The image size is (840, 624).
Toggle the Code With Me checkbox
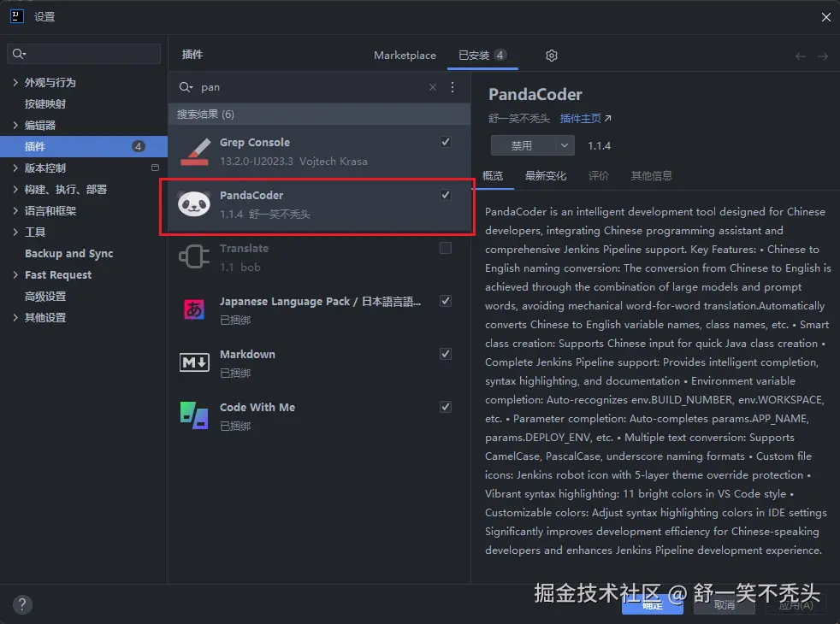coord(445,407)
